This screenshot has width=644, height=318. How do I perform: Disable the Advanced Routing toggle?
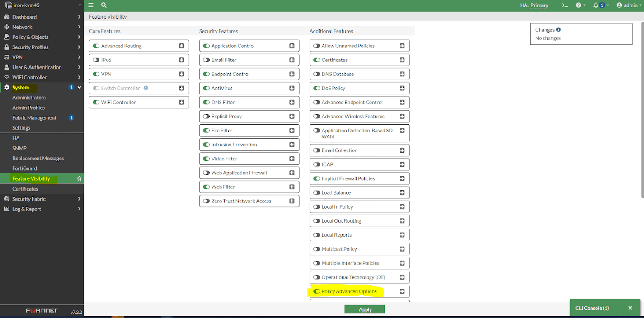tap(96, 46)
